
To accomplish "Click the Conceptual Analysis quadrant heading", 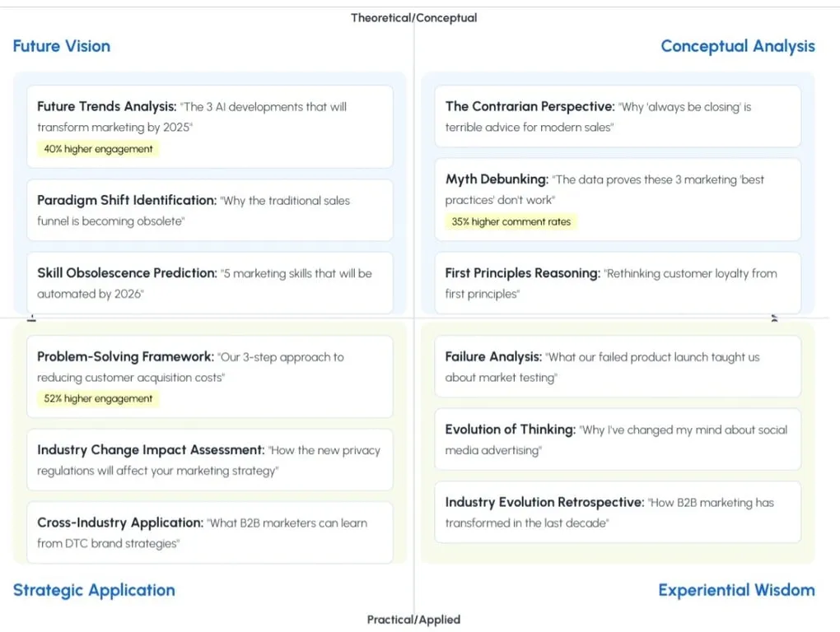I will pyautogui.click(x=737, y=46).
